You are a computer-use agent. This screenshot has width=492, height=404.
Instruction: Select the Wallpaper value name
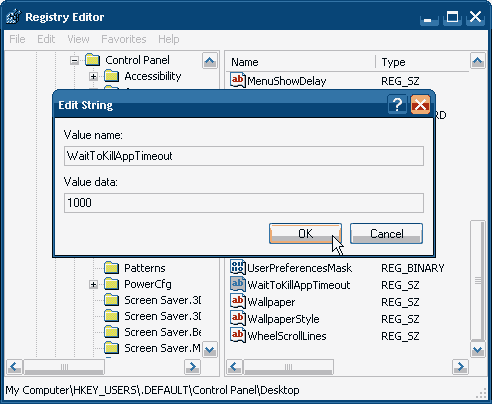pos(271,302)
